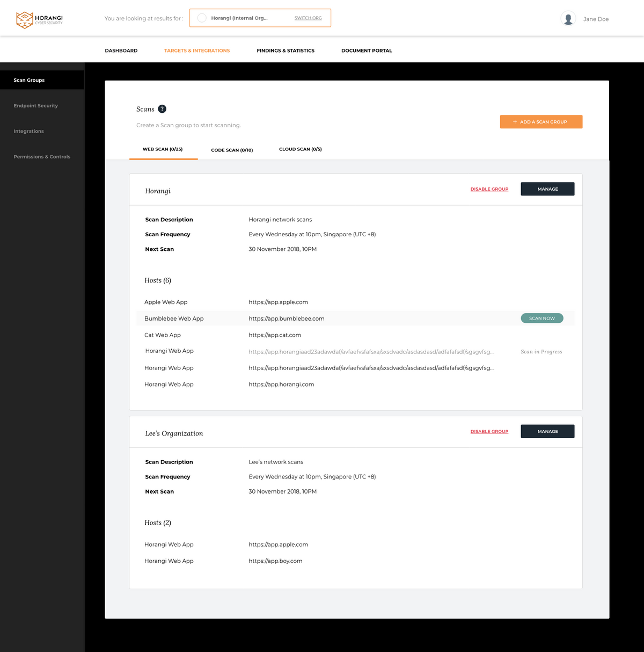The width and height of the screenshot is (644, 652).
Task: Scan the Bumblebee Web App now
Action: tap(541, 318)
